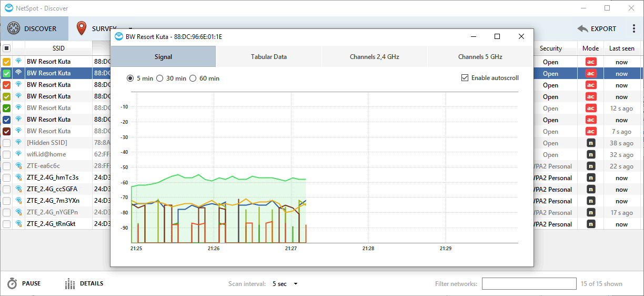Image resolution: width=644 pixels, height=296 pixels.
Task: Check the [Hidden SSID] row checkbox
Action: click(6, 143)
